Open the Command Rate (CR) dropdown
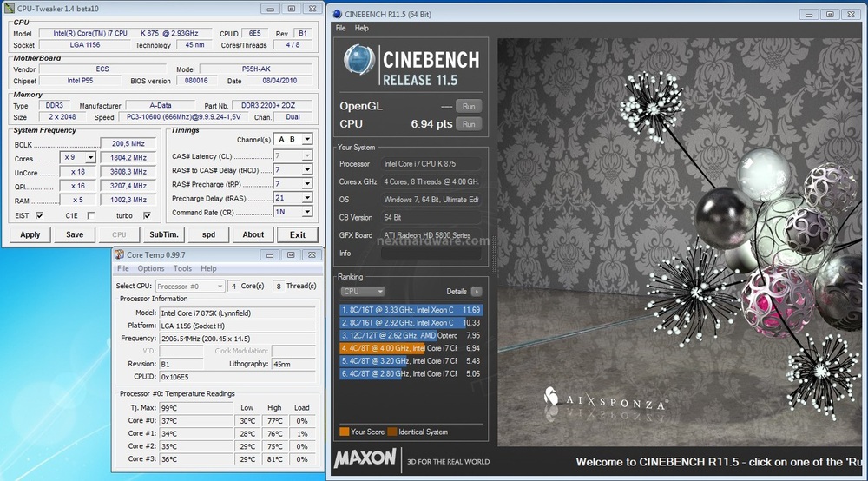Image resolution: width=868 pixels, height=481 pixels. click(x=306, y=212)
